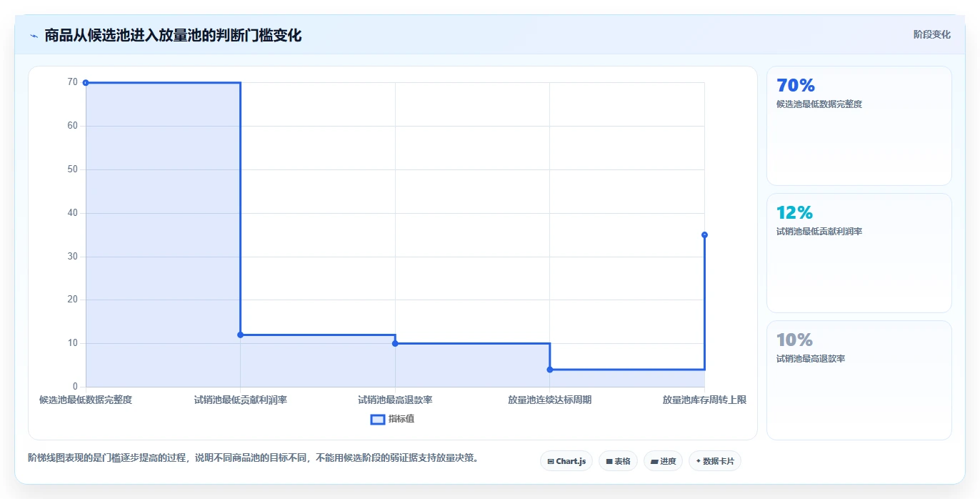Click the x-axis label 放量池连续达标周期
The width and height of the screenshot is (980, 499).
coord(550,400)
